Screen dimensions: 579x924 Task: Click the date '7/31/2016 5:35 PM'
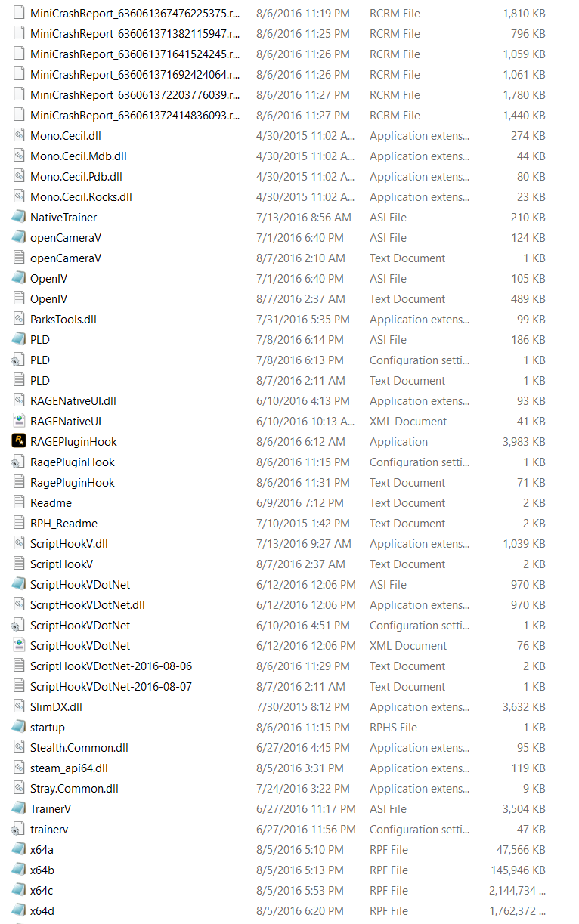pos(303,320)
